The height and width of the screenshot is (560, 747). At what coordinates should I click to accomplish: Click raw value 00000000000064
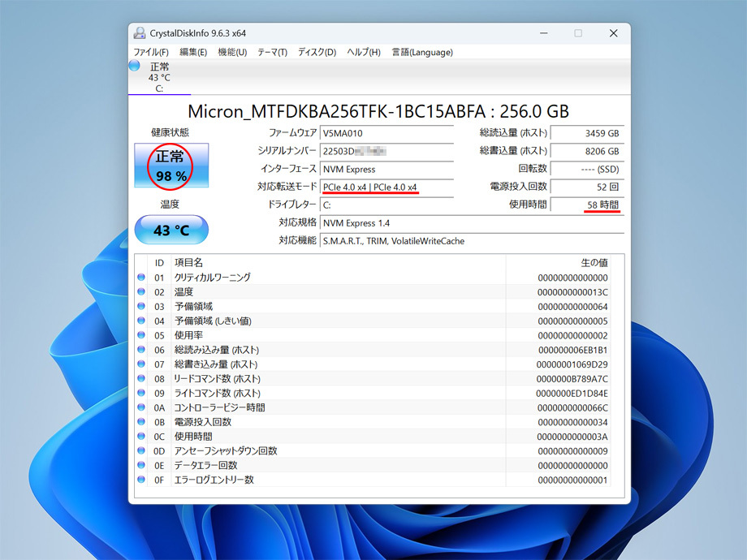[x=572, y=307]
